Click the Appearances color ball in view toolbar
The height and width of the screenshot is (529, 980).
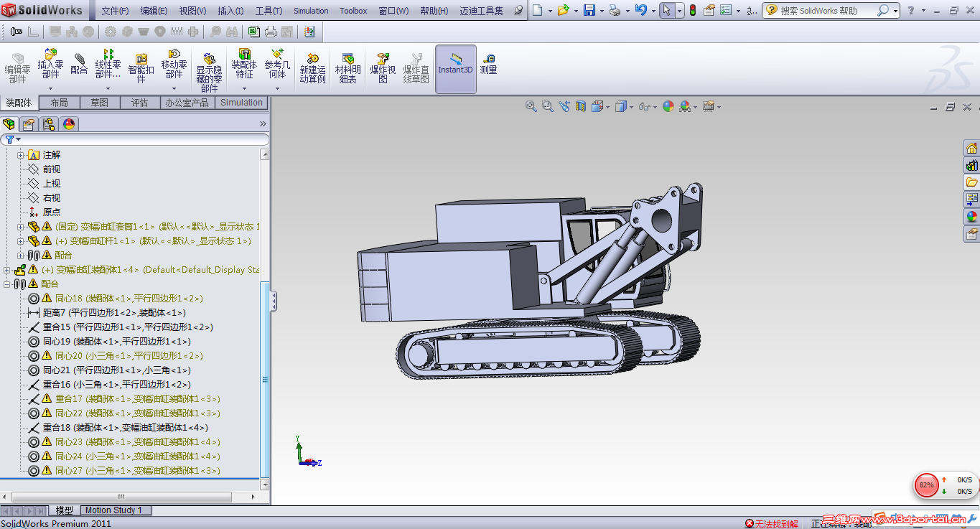pyautogui.click(x=668, y=106)
